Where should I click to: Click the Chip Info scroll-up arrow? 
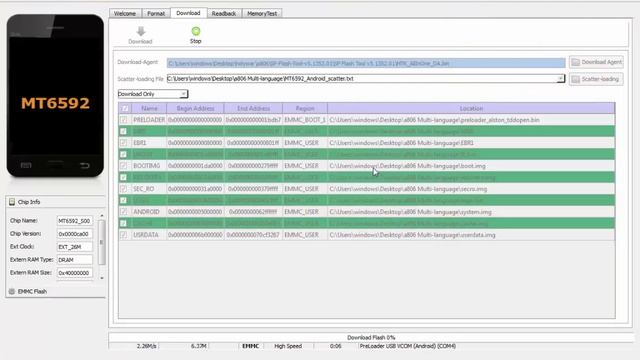102,216
